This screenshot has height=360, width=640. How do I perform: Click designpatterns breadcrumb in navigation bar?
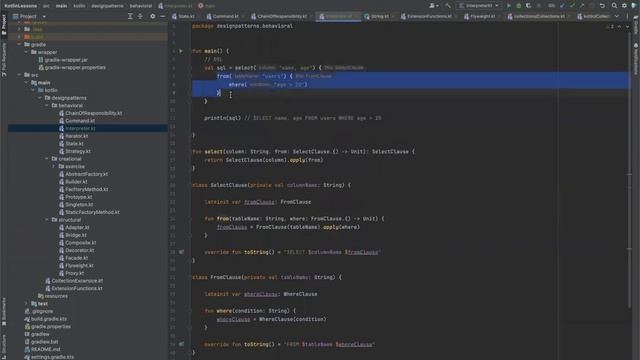point(107,6)
